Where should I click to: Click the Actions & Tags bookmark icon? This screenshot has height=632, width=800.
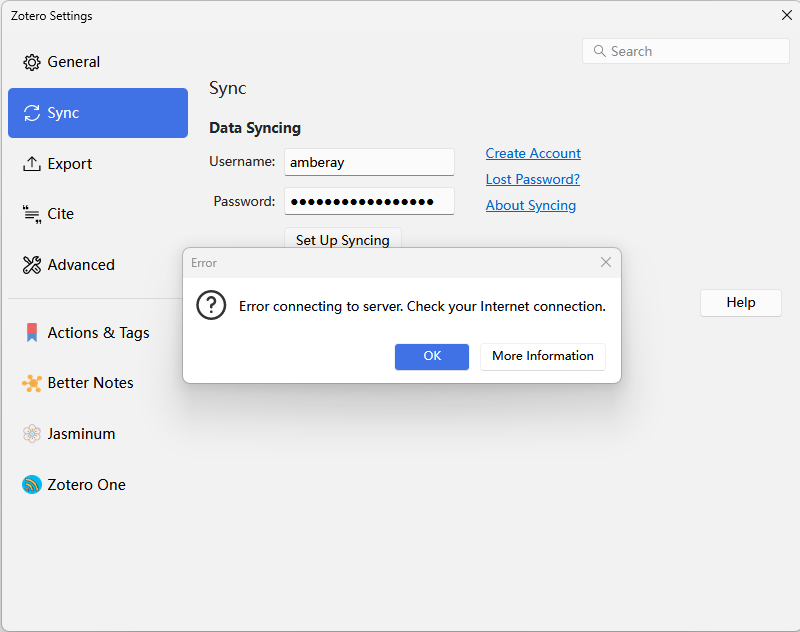32,333
